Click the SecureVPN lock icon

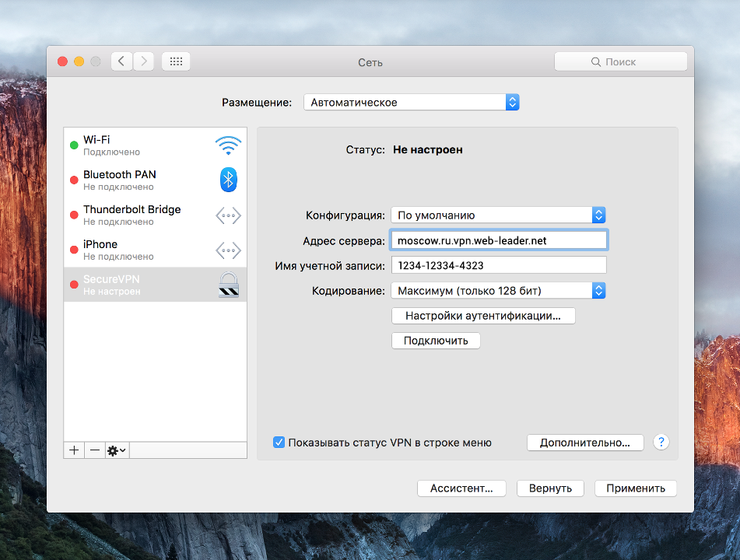click(230, 285)
